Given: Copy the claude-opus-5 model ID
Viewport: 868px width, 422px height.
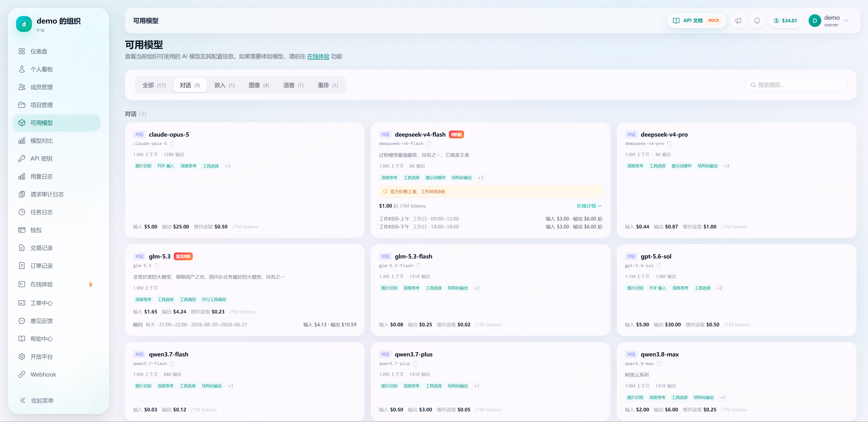Looking at the screenshot, I should tap(172, 144).
